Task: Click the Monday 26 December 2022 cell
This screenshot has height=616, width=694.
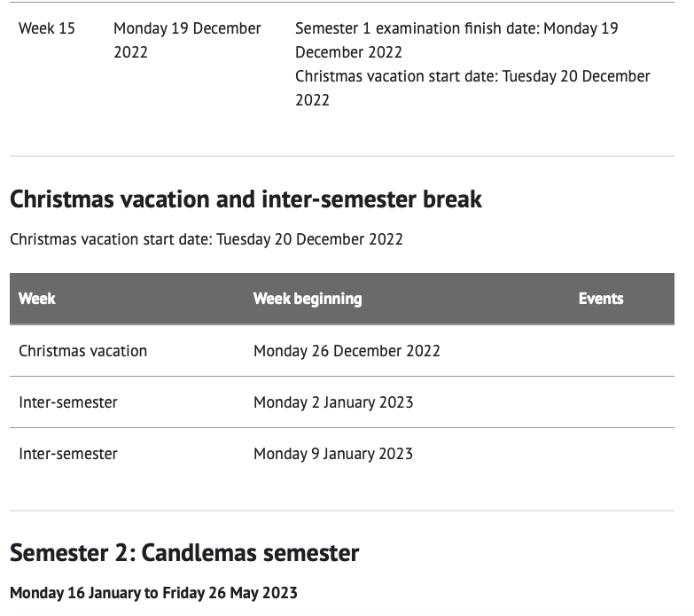Action: coord(347,351)
